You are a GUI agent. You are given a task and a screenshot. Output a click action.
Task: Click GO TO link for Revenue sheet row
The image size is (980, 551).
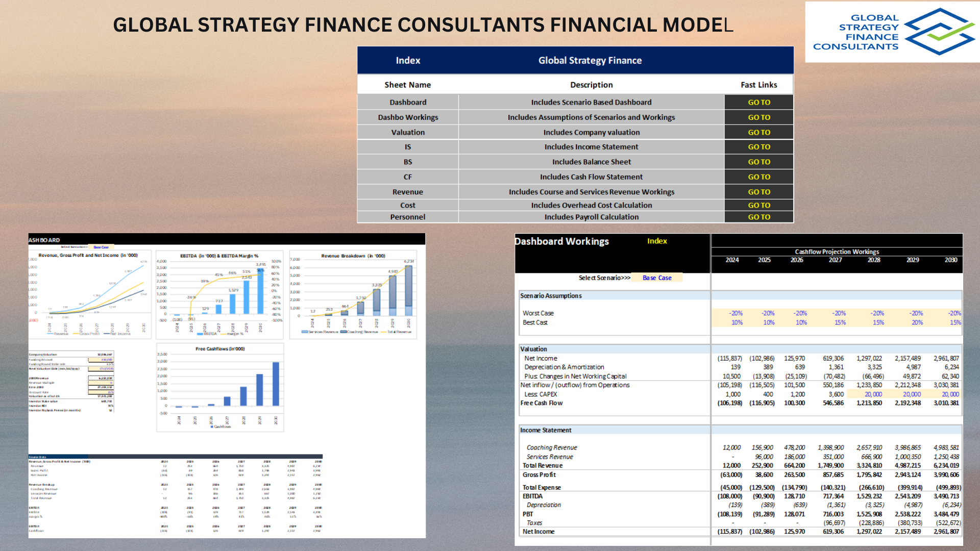(x=759, y=192)
